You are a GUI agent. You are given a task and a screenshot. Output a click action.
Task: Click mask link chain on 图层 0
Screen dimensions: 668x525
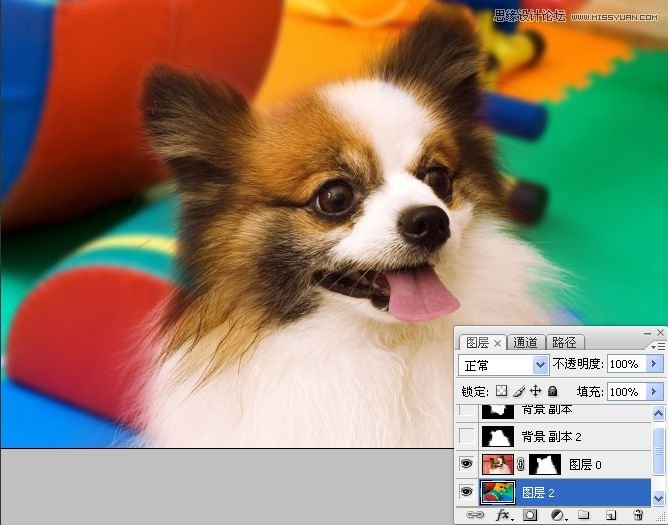tap(521, 464)
